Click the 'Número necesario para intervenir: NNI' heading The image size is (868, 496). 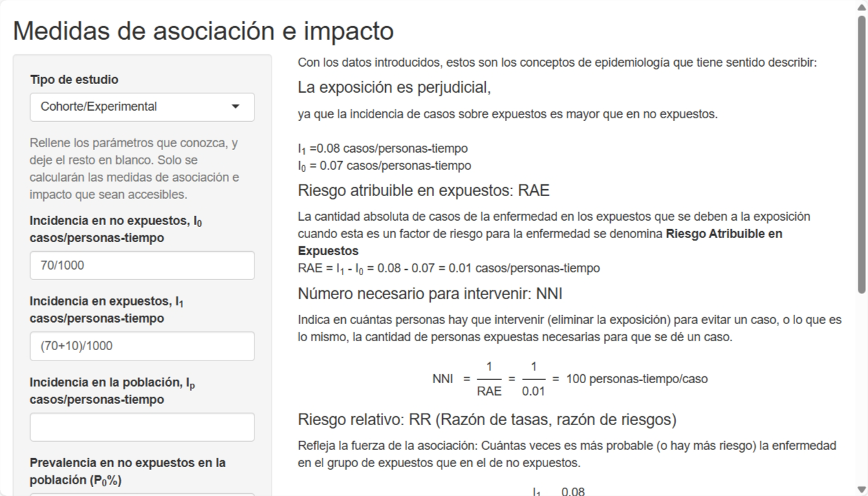click(x=430, y=294)
